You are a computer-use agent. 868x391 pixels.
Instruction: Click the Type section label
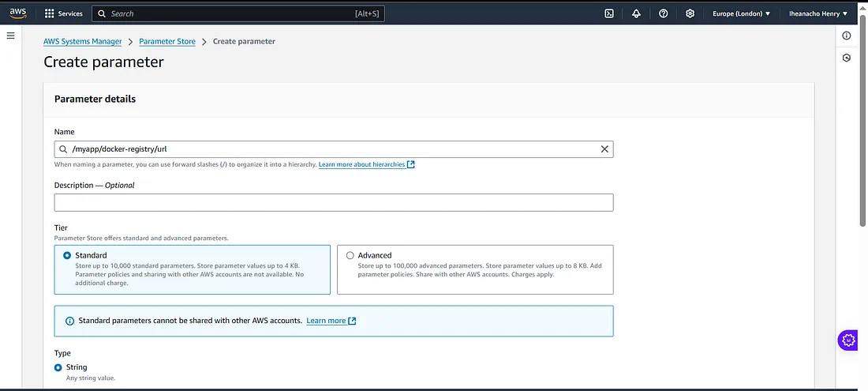click(x=62, y=353)
